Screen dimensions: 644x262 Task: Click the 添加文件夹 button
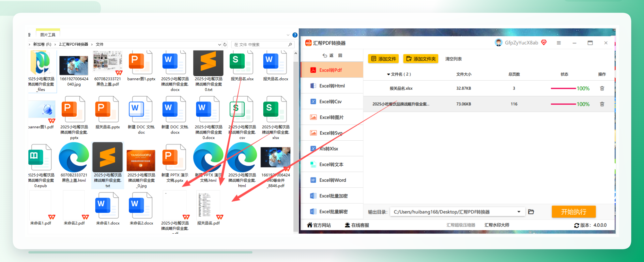(x=421, y=59)
